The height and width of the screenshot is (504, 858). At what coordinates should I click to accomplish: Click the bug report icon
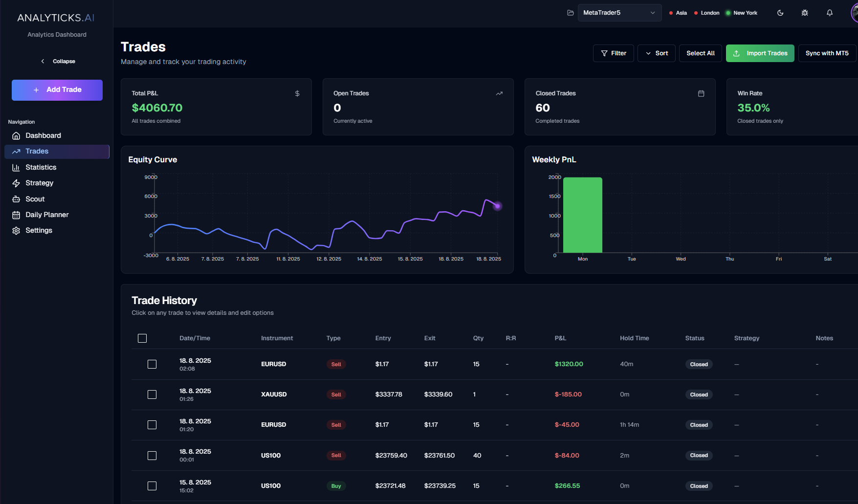[x=805, y=13]
